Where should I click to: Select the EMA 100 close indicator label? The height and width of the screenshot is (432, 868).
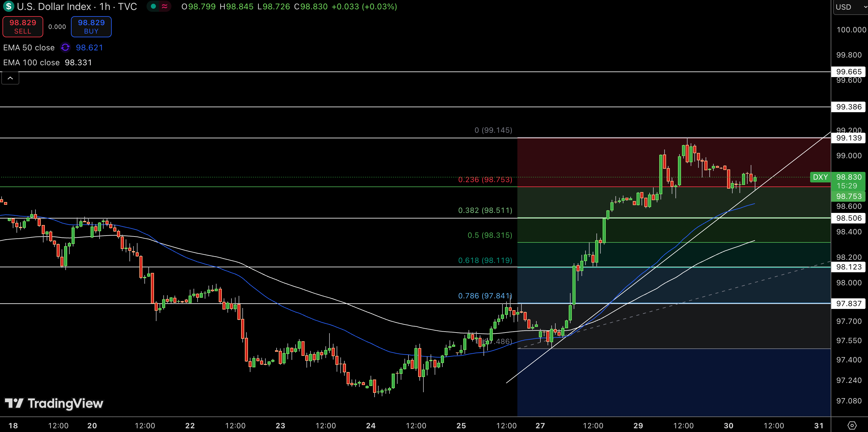[31, 62]
